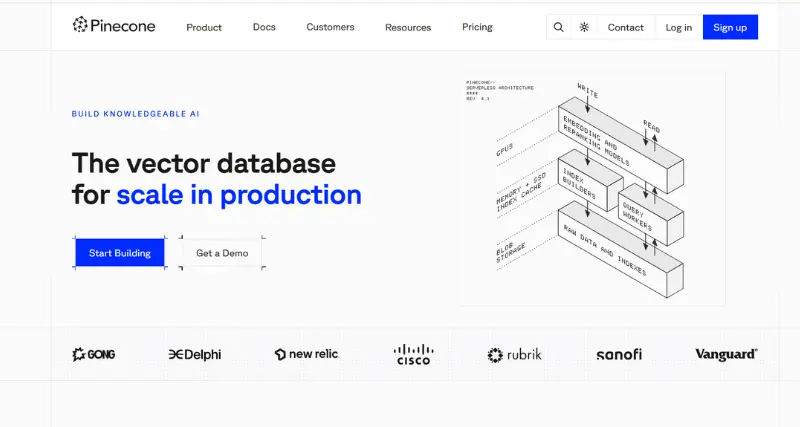Toggle light/dark theme sun icon

(584, 27)
